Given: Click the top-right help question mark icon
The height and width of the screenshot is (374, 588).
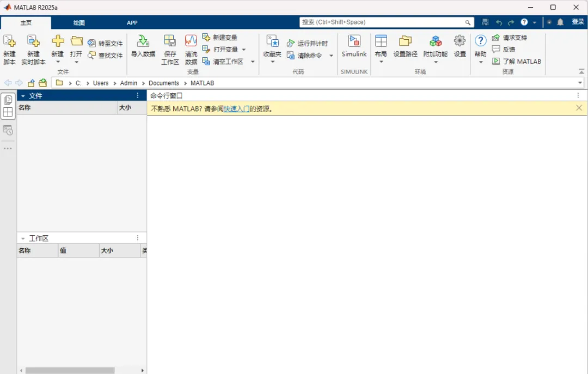Looking at the screenshot, I should click(x=524, y=22).
